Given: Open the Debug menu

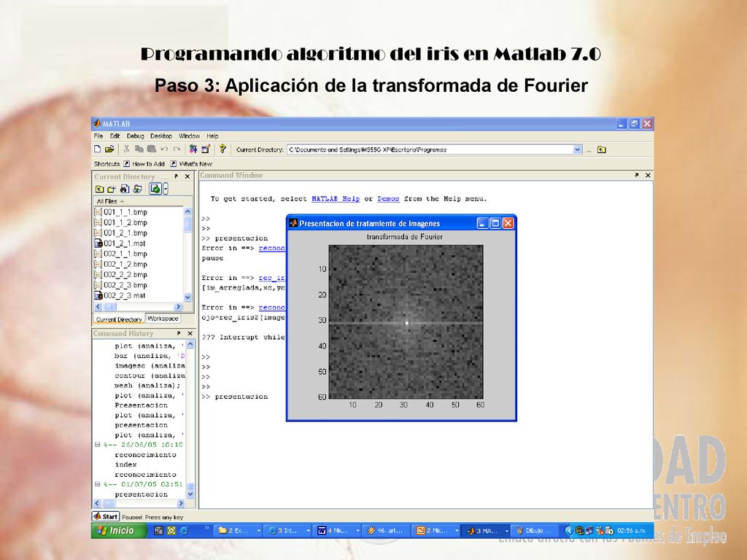Looking at the screenshot, I should (x=135, y=136).
